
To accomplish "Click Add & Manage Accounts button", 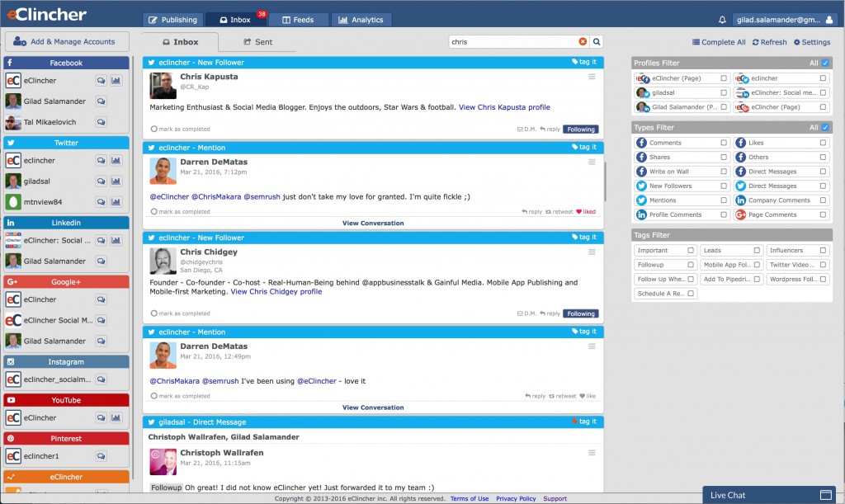I will click(x=67, y=41).
